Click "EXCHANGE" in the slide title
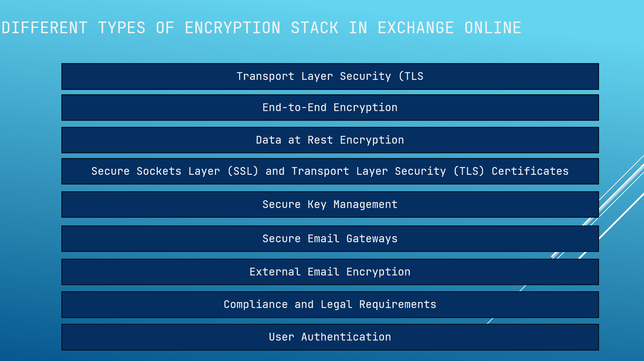This screenshot has width=644, height=361. [x=416, y=28]
